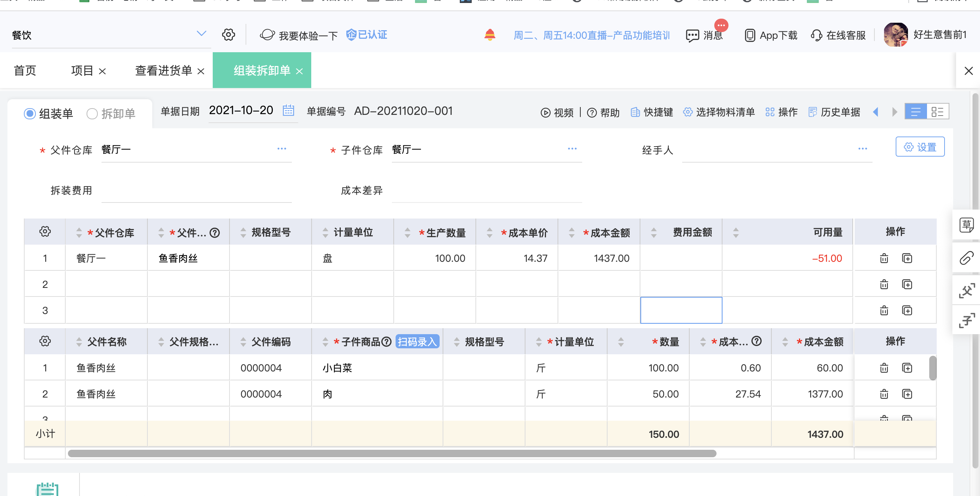980x496 pixels.
Task: Click the 设置 button
Action: tap(920, 147)
